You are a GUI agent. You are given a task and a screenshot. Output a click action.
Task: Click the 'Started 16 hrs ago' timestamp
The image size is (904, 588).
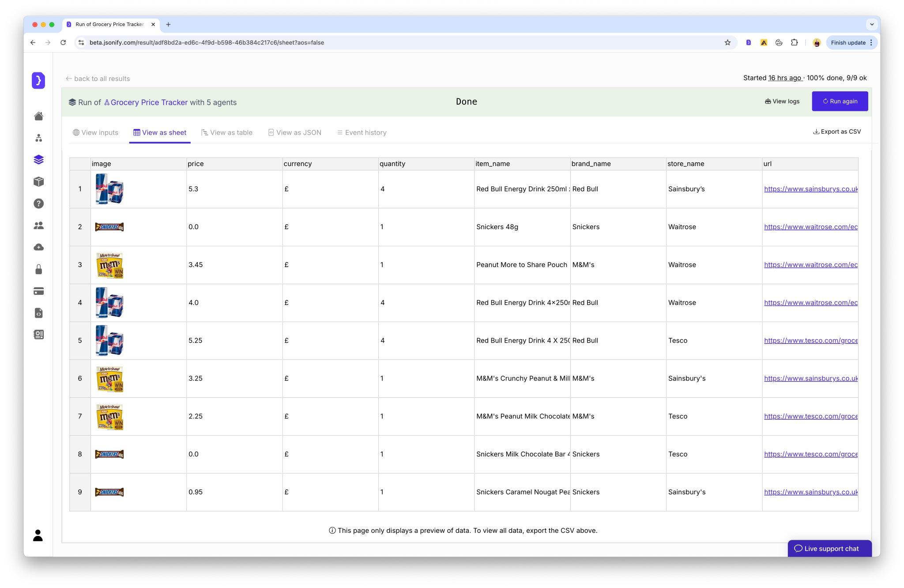[773, 78]
